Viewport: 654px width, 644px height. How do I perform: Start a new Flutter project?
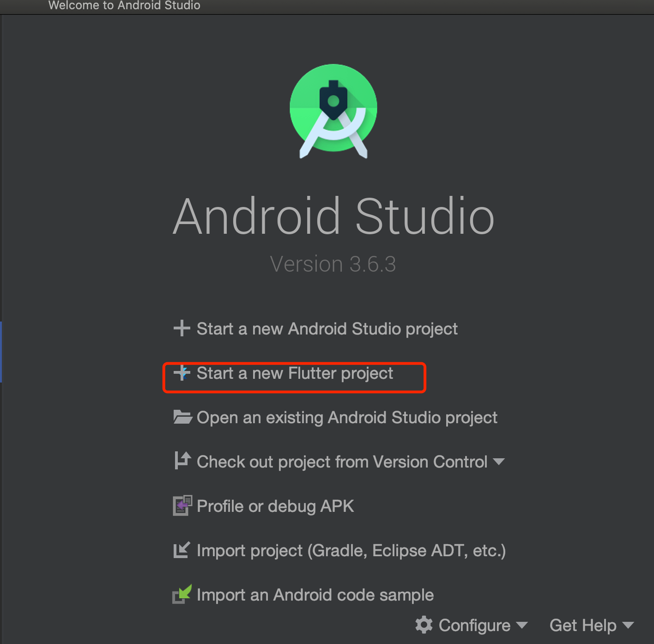(x=295, y=373)
